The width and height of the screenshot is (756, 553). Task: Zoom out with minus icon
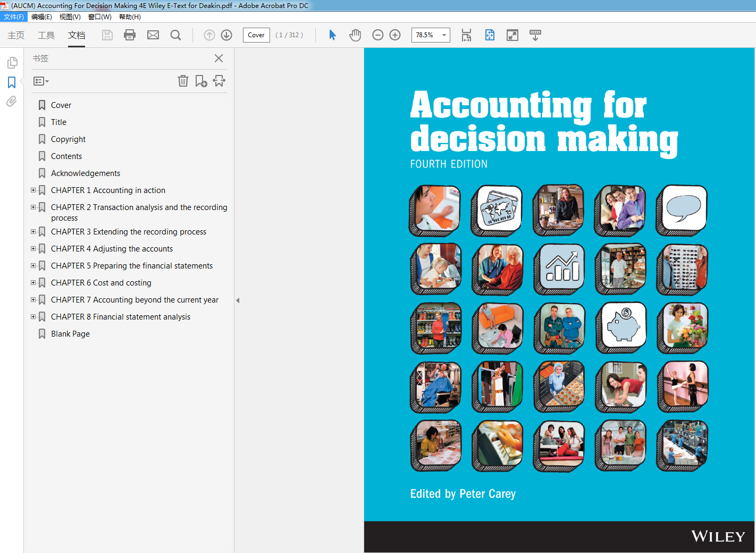coord(378,35)
